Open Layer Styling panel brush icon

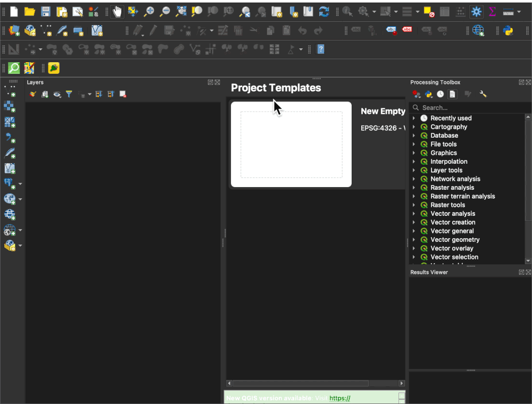pos(32,94)
